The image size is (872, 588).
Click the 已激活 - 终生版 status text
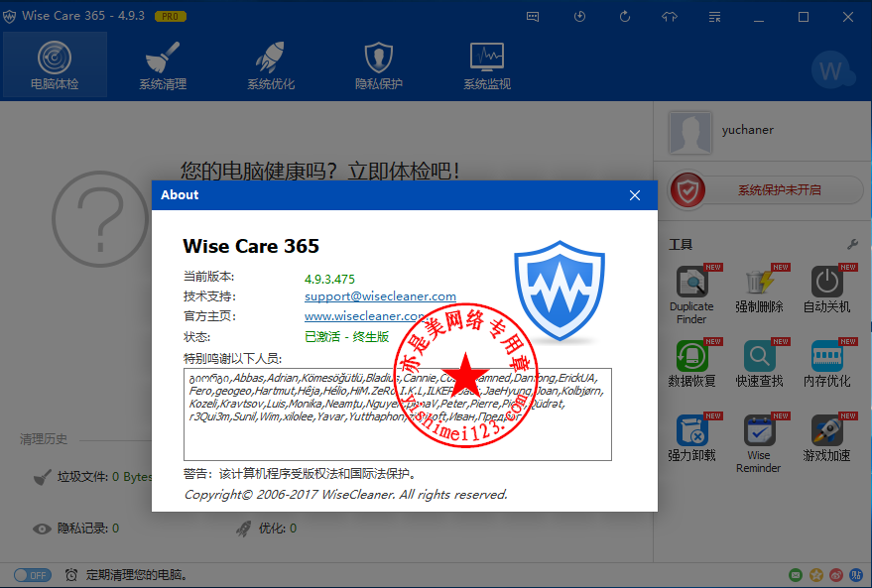[347, 336]
